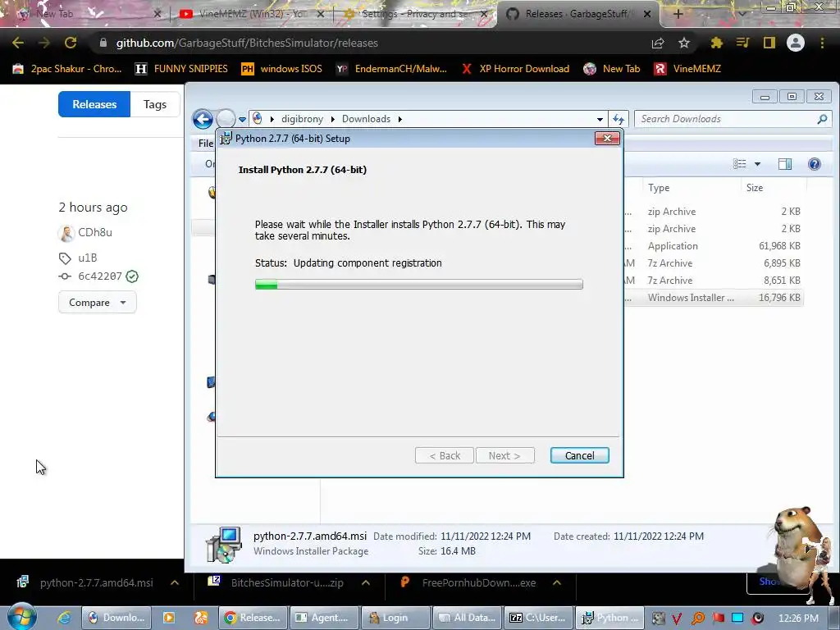Select the Releases tab on GitHub
The height and width of the screenshot is (630, 840).
94,104
